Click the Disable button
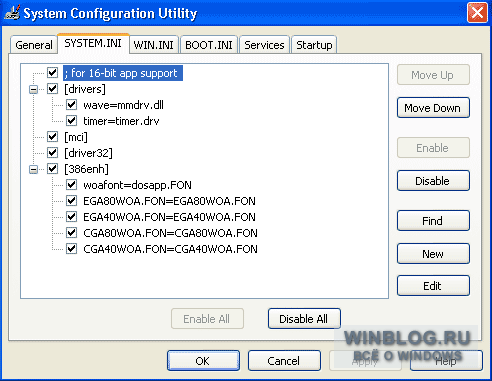 click(x=433, y=181)
